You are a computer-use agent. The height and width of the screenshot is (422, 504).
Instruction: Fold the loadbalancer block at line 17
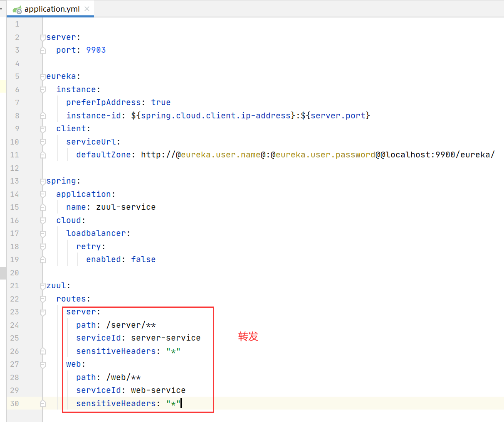pos(43,233)
